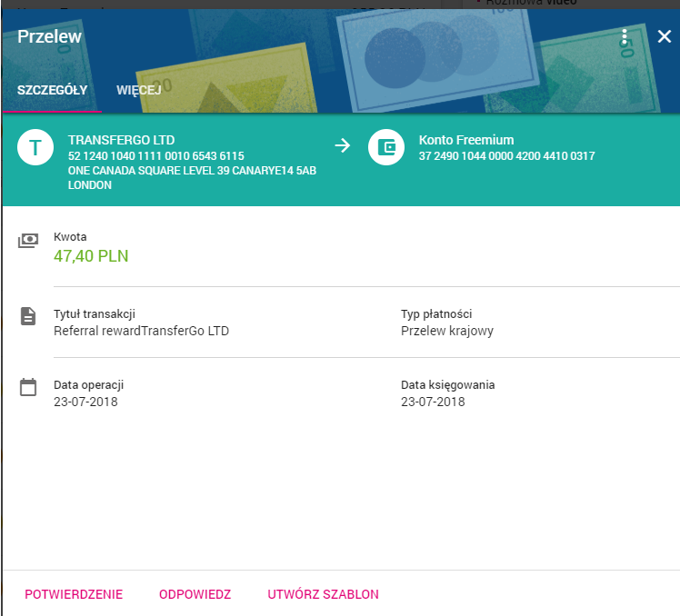Screen dimensions: 680x616
Task: Select the Data operacji value 23-07-2018
Action: tap(85, 402)
